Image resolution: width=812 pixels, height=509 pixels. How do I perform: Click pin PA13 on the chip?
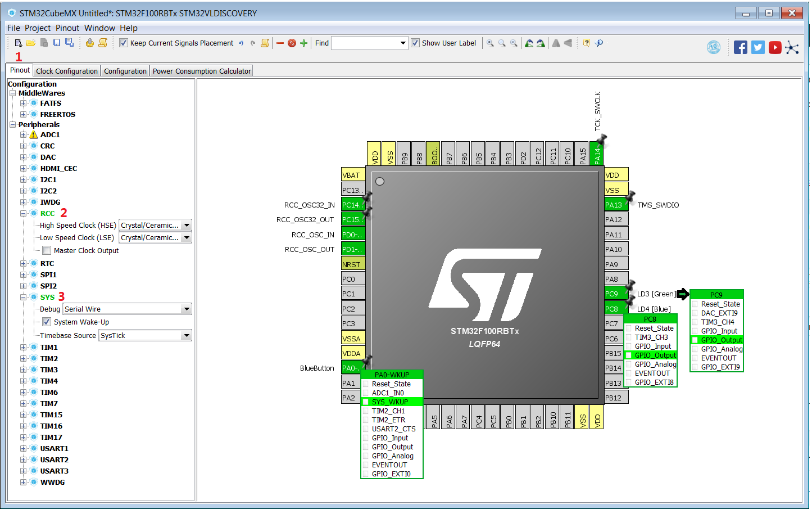tap(616, 205)
